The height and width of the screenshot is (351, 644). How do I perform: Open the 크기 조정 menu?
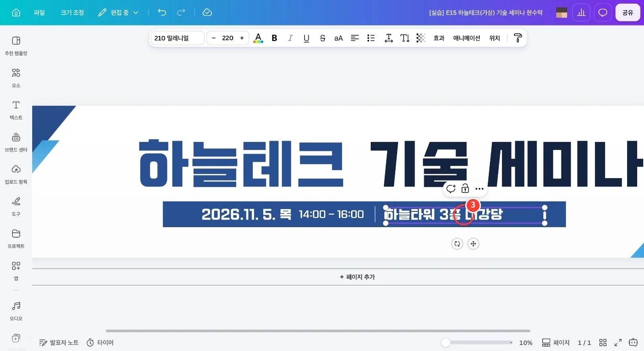pyautogui.click(x=72, y=12)
